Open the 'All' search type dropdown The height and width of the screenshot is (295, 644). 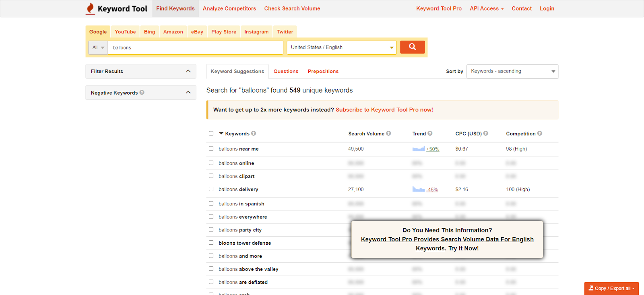[98, 47]
